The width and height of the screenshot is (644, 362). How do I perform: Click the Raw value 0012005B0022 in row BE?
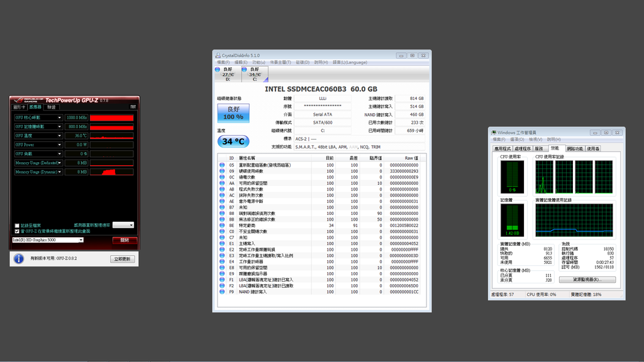click(x=404, y=226)
